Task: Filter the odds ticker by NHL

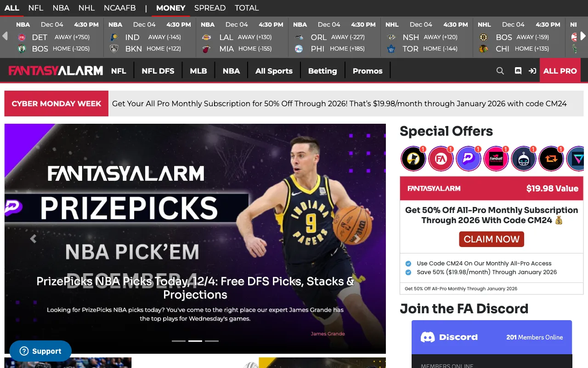Action: click(x=86, y=8)
